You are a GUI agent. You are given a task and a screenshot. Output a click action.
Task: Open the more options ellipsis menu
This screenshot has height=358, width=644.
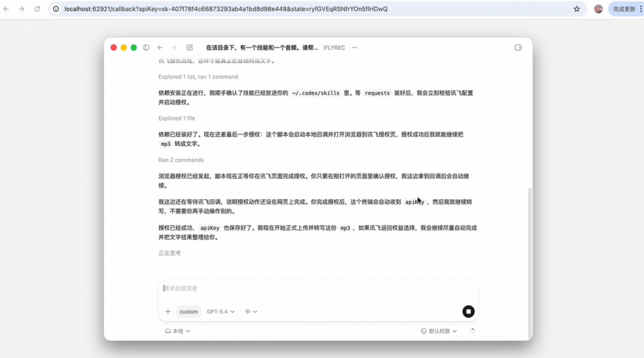(x=354, y=48)
